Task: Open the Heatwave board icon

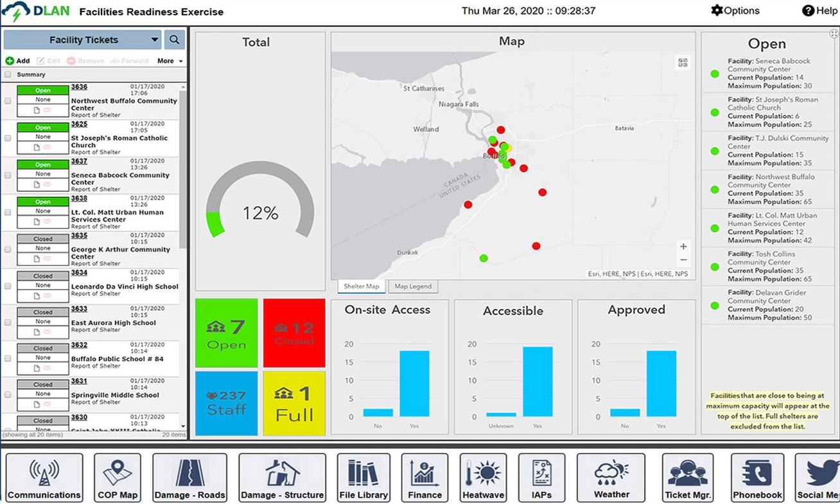Action: (x=483, y=477)
